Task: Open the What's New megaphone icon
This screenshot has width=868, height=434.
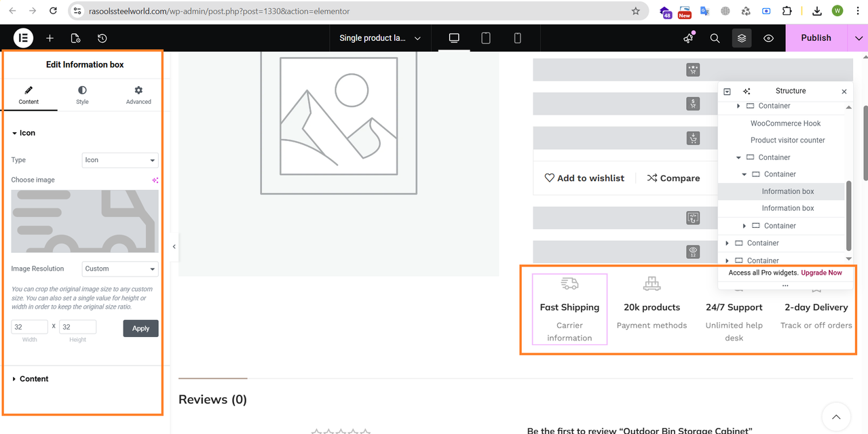Action: point(689,39)
